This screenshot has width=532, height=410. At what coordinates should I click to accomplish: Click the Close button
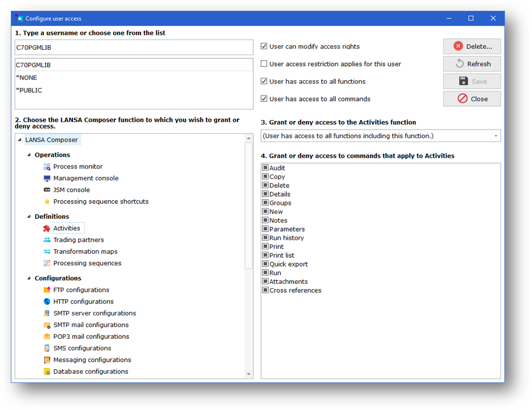(x=472, y=99)
